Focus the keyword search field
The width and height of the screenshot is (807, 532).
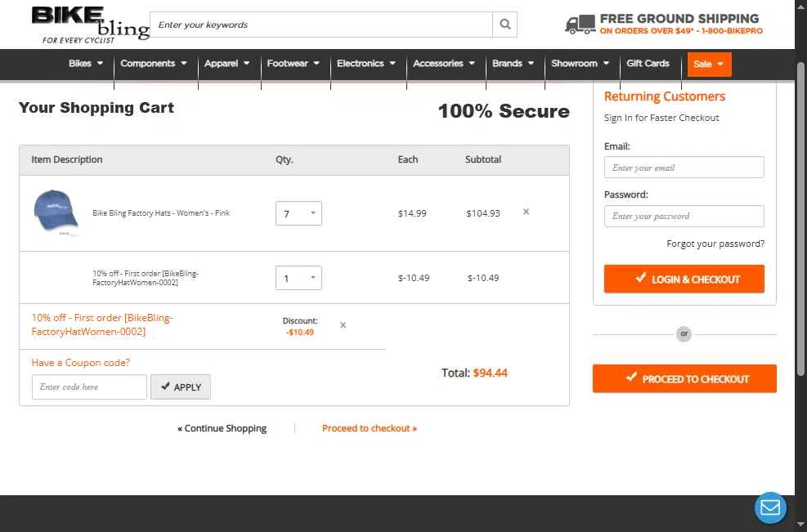[321, 25]
